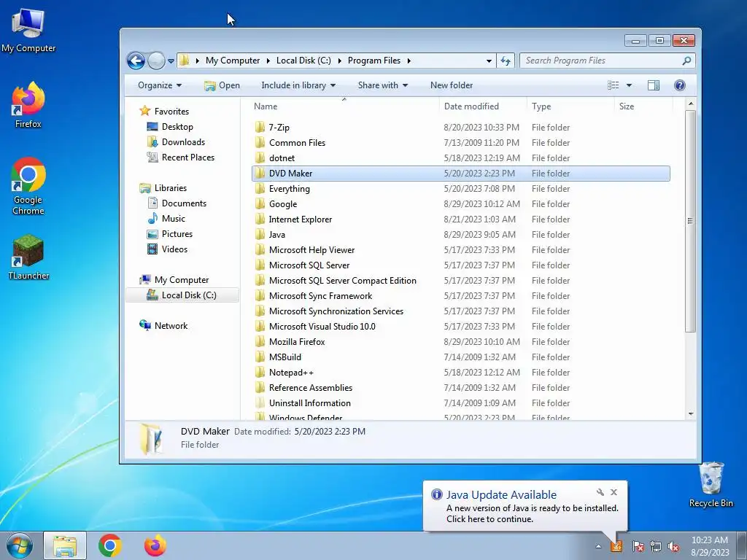Select the Recycle Bin desktop icon

tap(711, 485)
